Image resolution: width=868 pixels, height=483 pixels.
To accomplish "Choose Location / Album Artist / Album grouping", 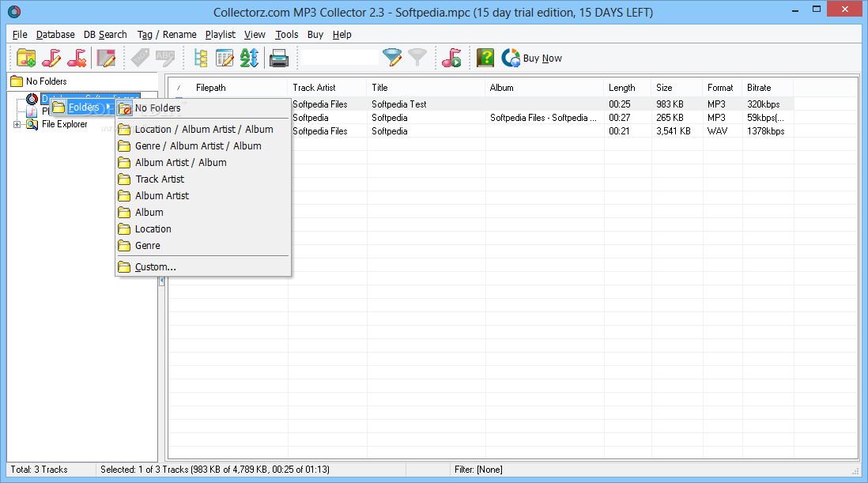I will (x=202, y=130).
